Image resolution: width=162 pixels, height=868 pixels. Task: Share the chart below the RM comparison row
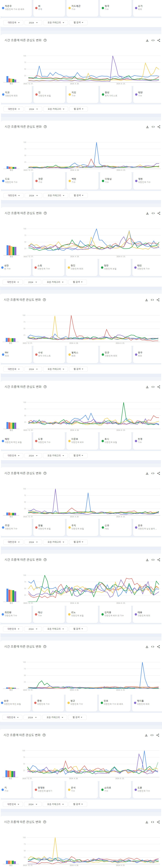[159, 387]
